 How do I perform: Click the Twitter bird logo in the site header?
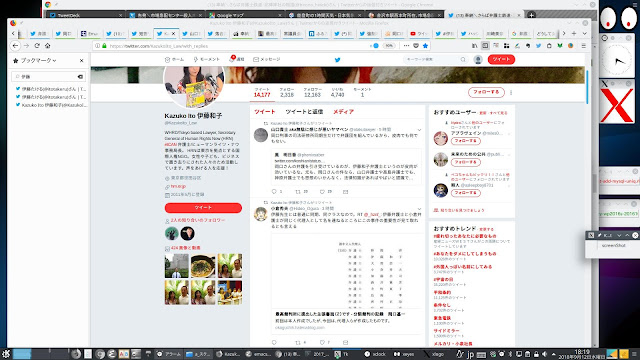point(338,60)
